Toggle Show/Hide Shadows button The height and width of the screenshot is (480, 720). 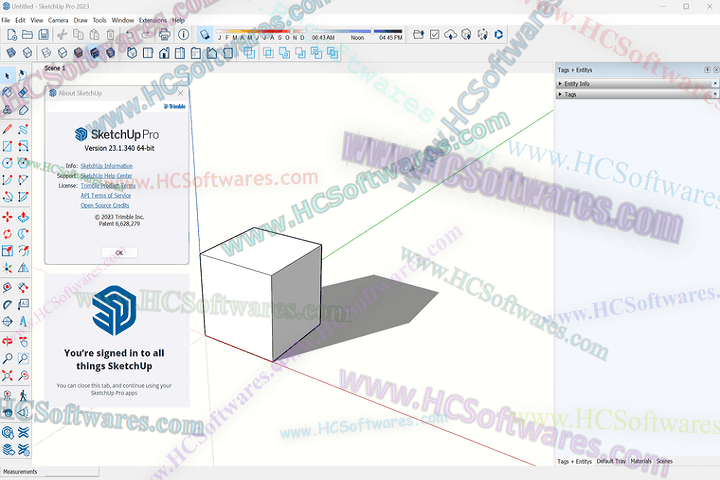point(205,34)
